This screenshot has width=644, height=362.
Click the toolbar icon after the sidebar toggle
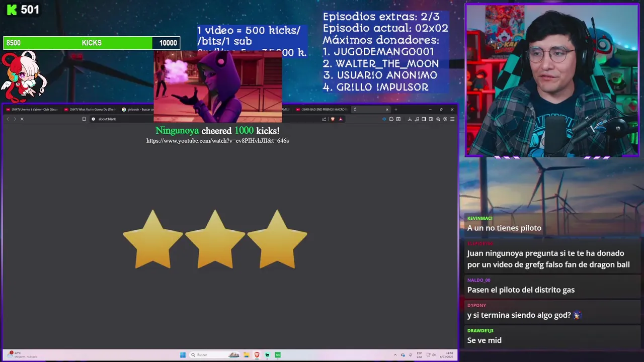(x=431, y=119)
